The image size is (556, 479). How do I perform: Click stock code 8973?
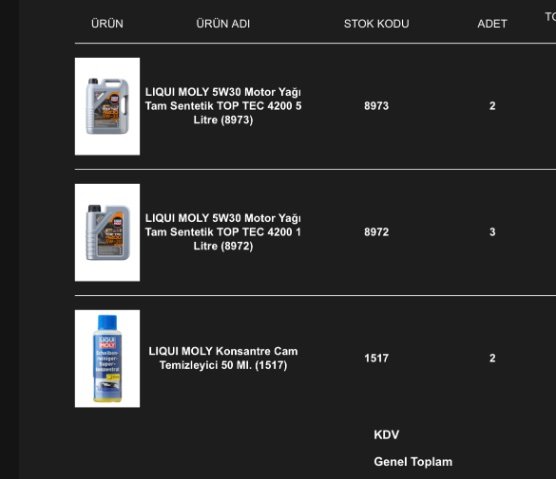coord(377,106)
